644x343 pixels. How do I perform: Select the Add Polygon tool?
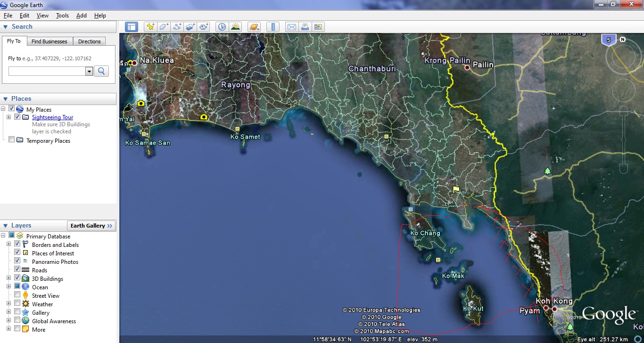coord(164,27)
